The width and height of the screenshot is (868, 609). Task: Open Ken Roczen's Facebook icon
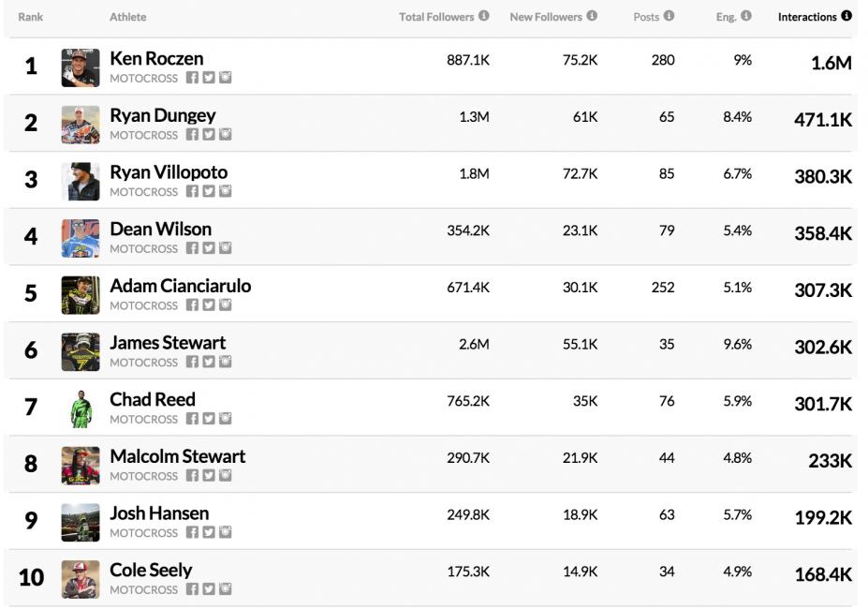coord(192,78)
